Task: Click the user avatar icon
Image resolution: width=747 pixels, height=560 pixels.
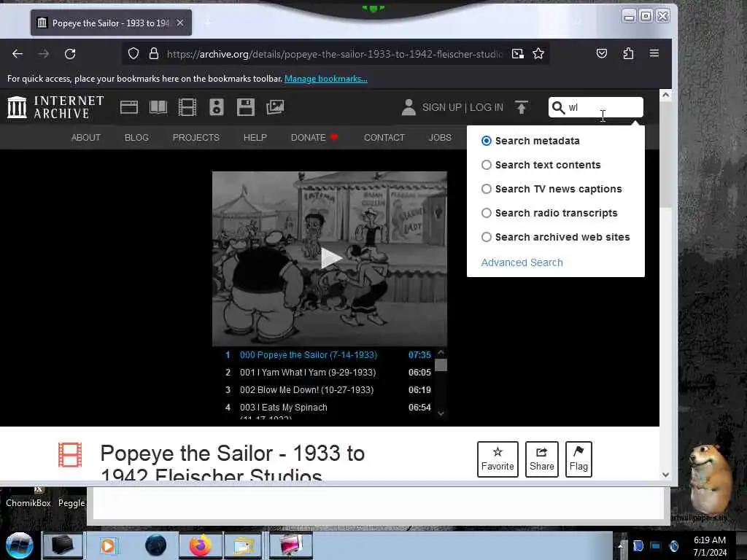Action: point(409,107)
